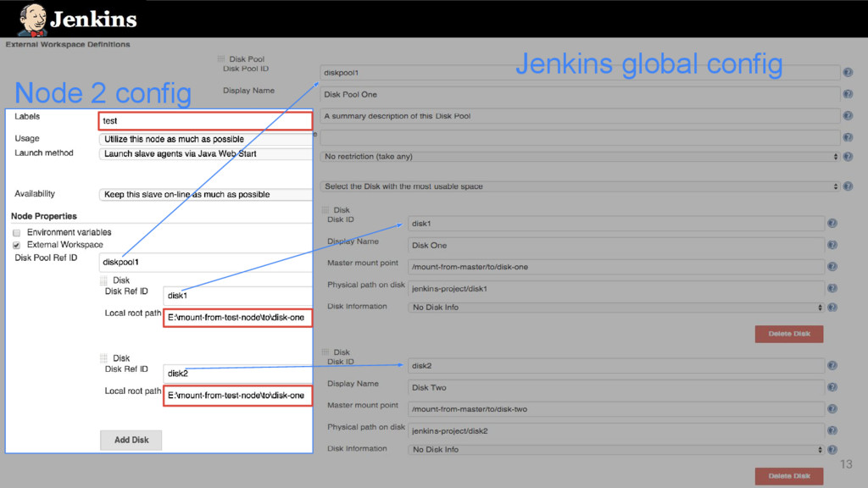Image resolution: width=868 pixels, height=488 pixels.
Task: Focus the Disk One display name field
Action: coord(616,245)
